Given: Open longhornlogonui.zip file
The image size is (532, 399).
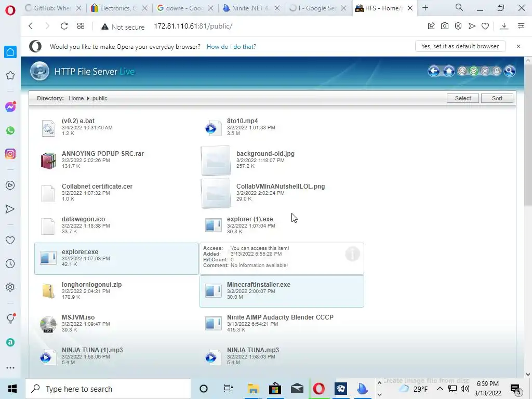Looking at the screenshot, I should pyautogui.click(x=91, y=285).
